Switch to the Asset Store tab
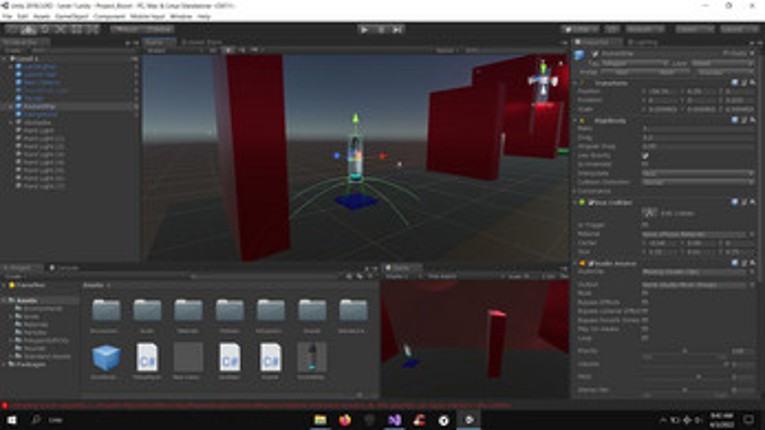Image resolution: width=765 pixels, height=430 pixels. pyautogui.click(x=201, y=42)
